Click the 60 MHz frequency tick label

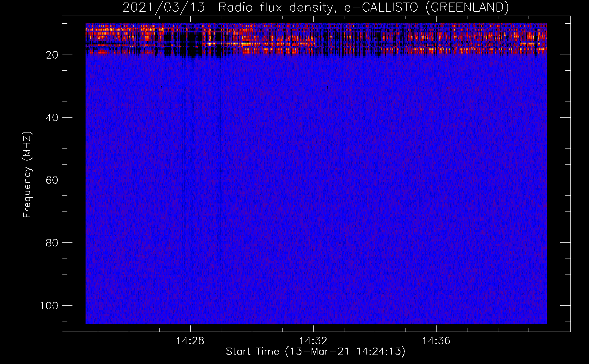coord(52,180)
